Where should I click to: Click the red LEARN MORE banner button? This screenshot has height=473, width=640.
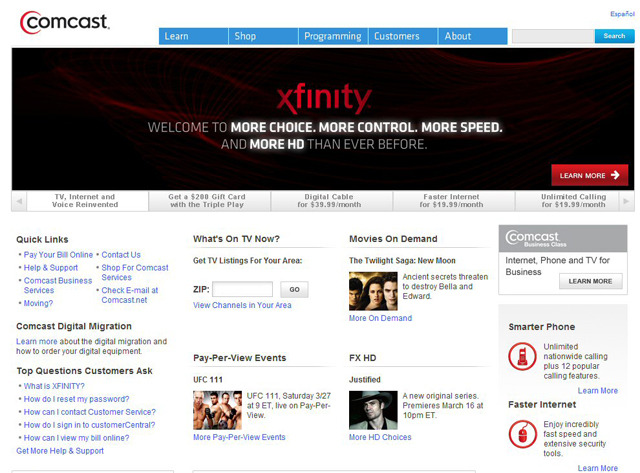[589, 175]
